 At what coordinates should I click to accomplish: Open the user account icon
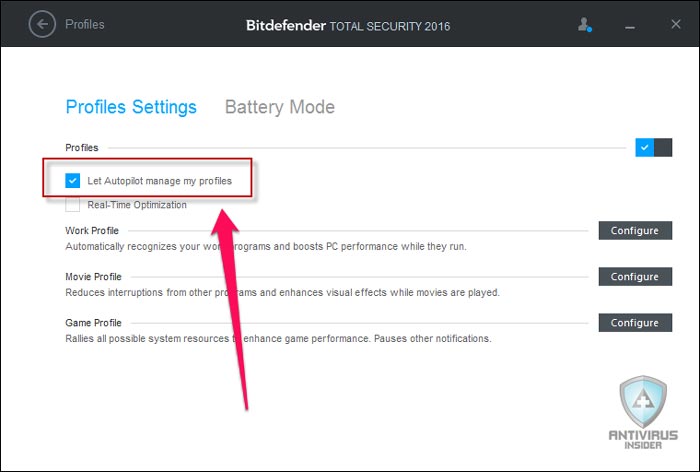coord(584,25)
